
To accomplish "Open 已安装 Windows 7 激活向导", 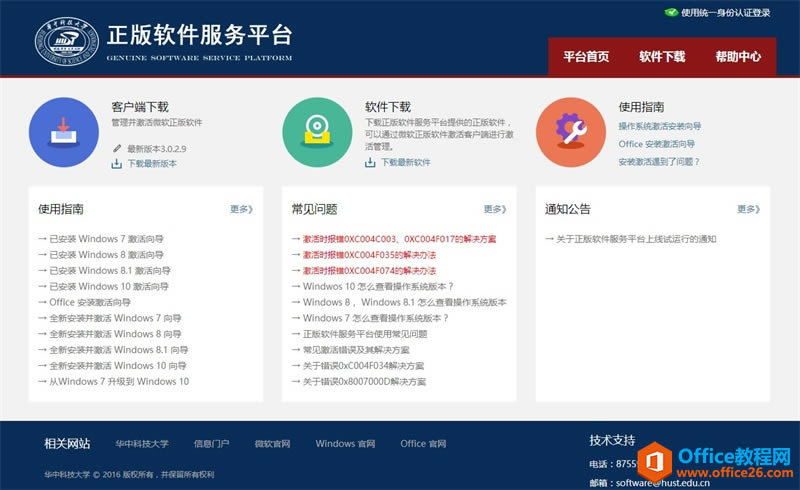I will point(106,239).
